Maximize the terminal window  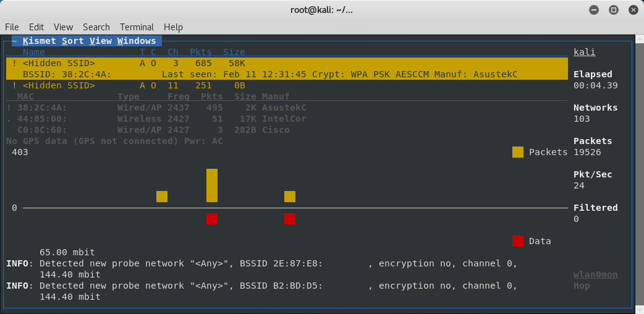coord(614,11)
